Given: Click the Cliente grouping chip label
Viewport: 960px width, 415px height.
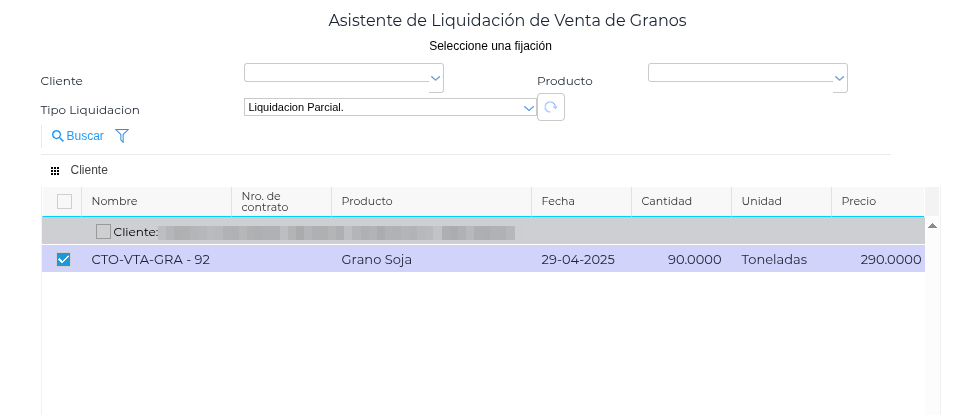Looking at the screenshot, I should pos(89,171).
